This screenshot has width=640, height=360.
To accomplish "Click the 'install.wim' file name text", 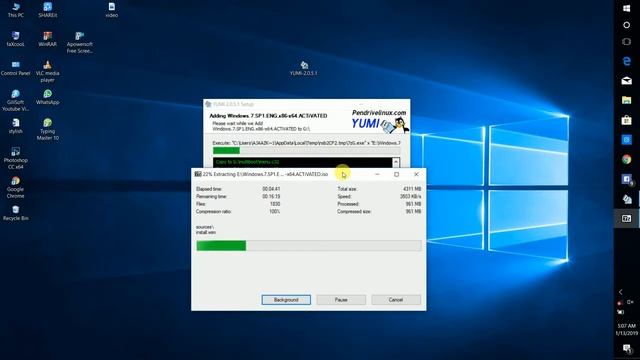I will (206, 232).
